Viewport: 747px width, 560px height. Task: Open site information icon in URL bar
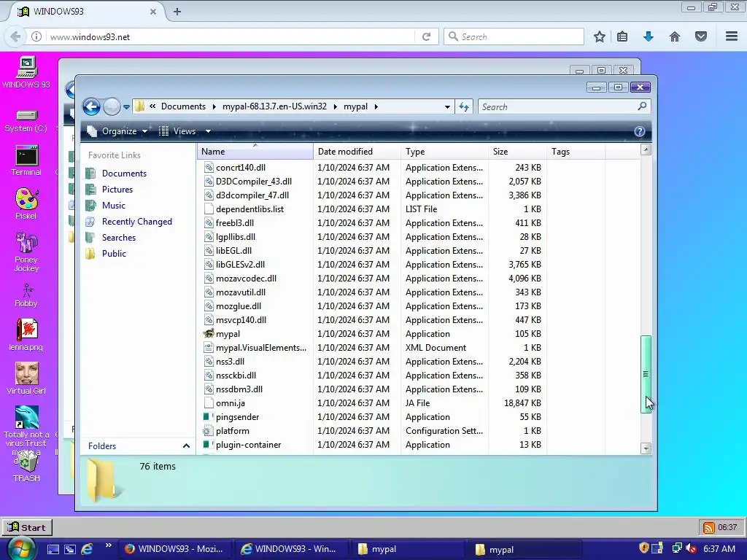(x=36, y=36)
